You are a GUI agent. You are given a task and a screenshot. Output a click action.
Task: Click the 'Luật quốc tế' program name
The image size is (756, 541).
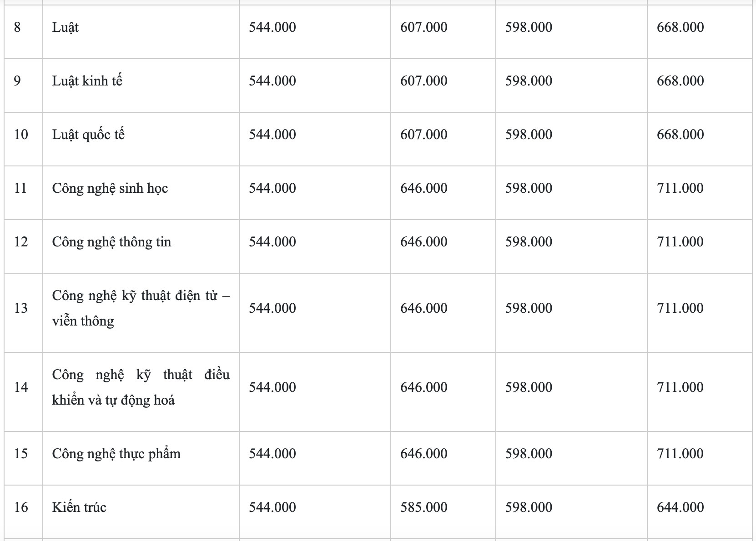click(88, 135)
